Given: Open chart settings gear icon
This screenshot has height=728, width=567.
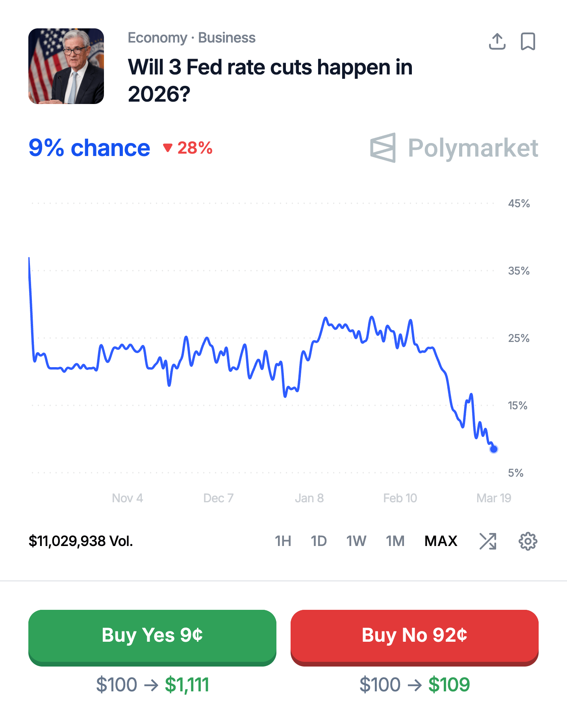Looking at the screenshot, I should [528, 541].
